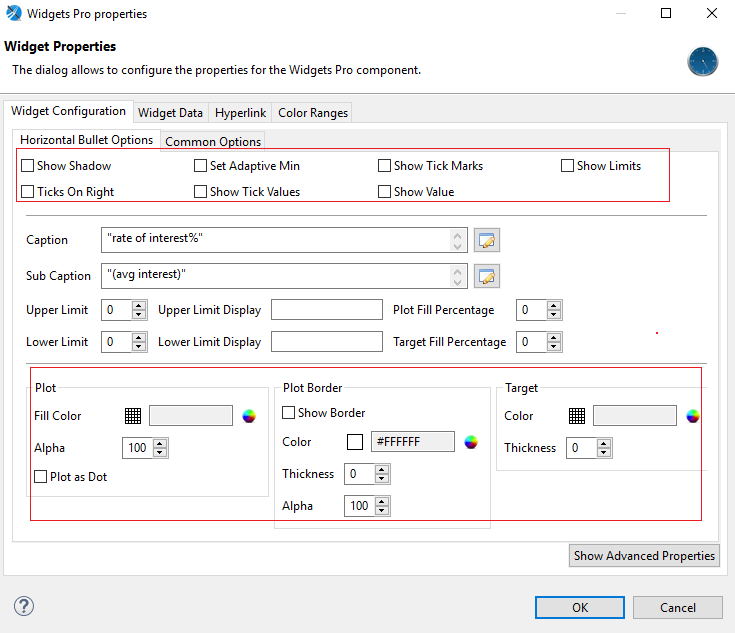Open Plot Border color wheel picker
This screenshot has height=633, width=735.
click(x=471, y=442)
